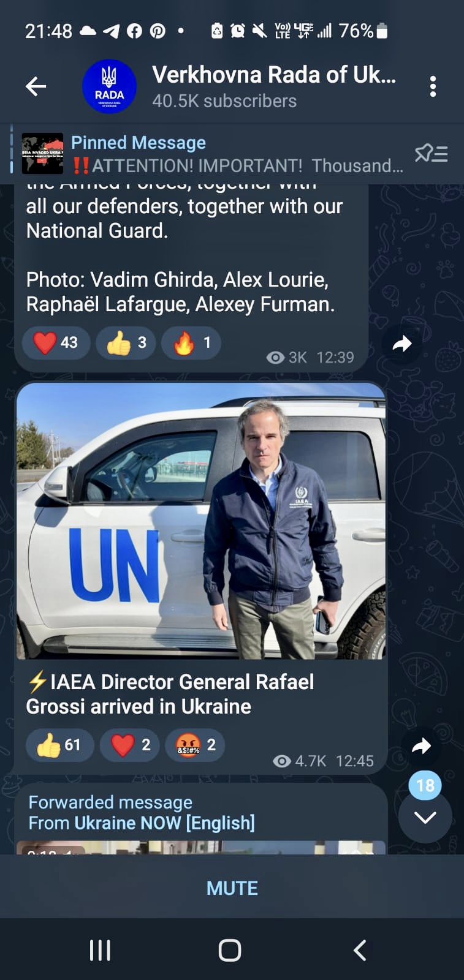This screenshot has height=980, width=464.
Task: Toggle the thumbs up reaction with 61
Action: coord(59,745)
